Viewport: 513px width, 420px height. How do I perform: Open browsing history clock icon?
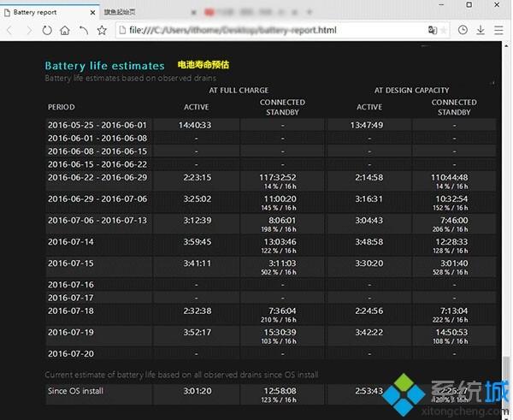pos(463,30)
